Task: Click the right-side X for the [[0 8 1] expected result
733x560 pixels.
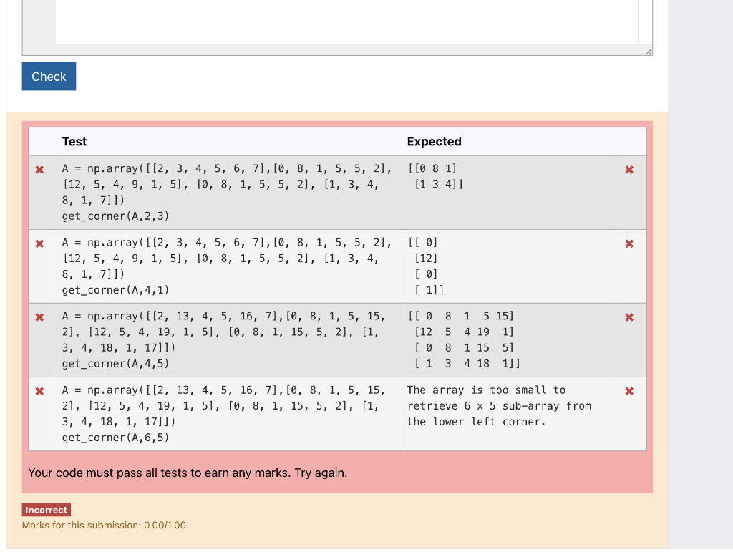Action: pos(629,170)
